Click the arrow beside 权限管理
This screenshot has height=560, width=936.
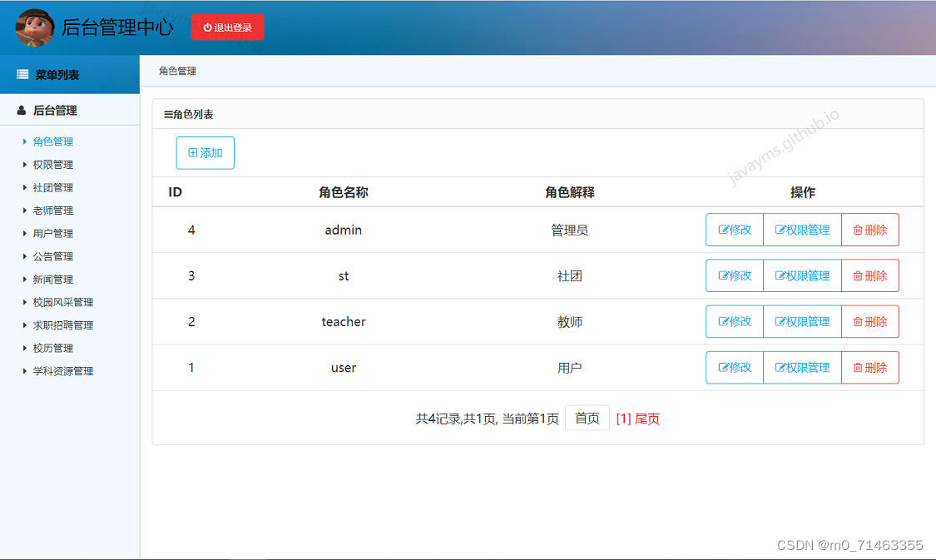[24, 165]
